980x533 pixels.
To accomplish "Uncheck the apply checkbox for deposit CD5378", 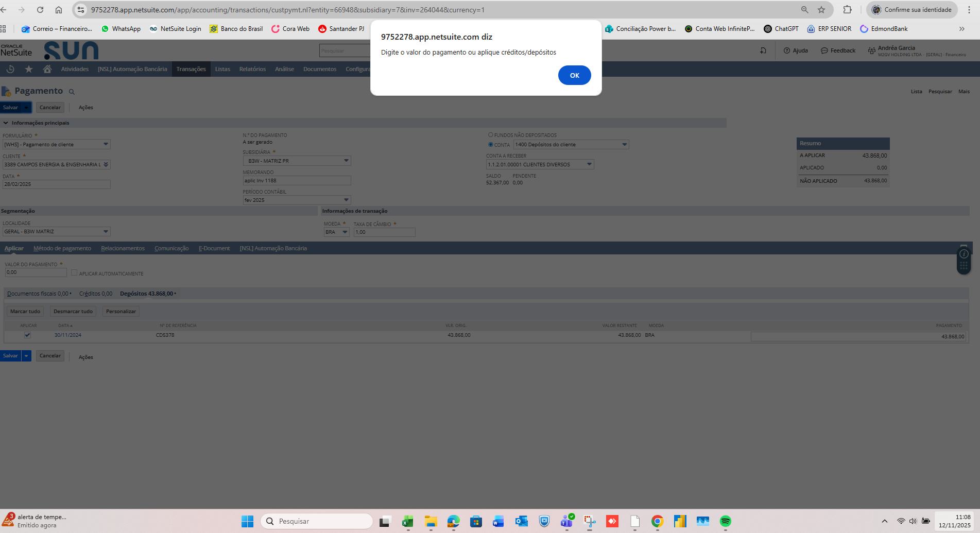I will tap(28, 335).
